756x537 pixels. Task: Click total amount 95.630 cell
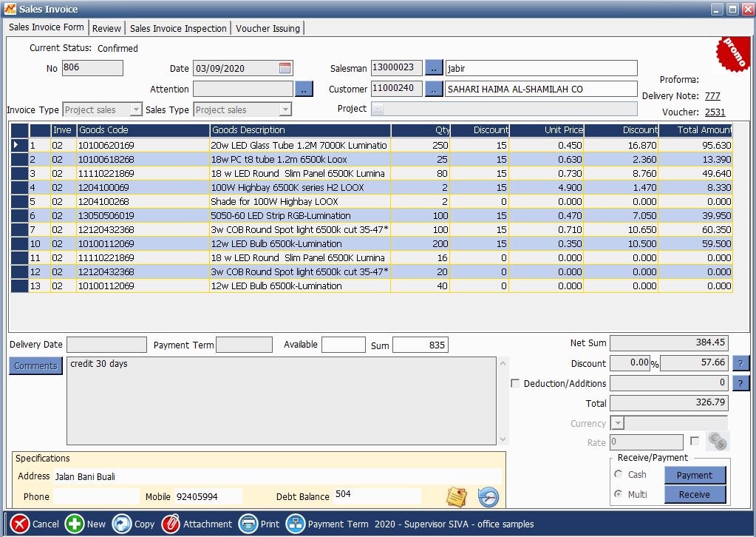pos(695,145)
